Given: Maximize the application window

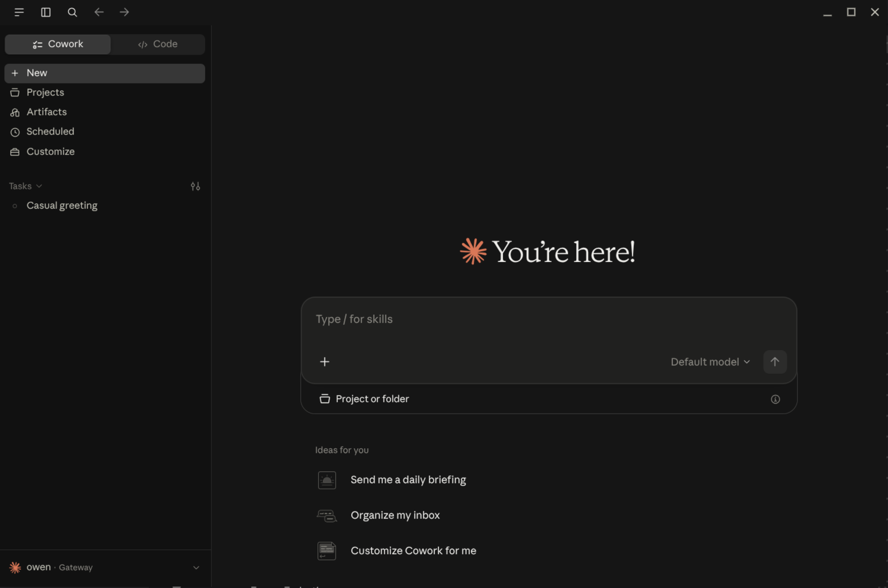Looking at the screenshot, I should coord(851,12).
